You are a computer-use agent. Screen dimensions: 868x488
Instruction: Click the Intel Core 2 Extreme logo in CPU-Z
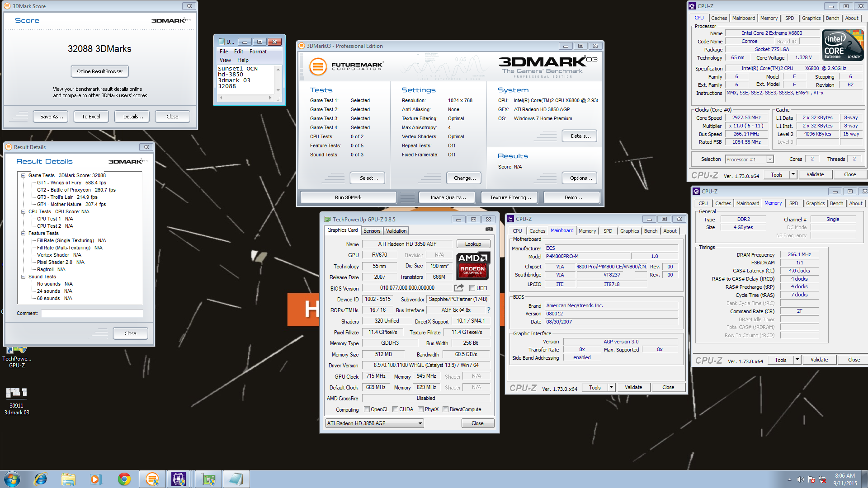tap(843, 45)
